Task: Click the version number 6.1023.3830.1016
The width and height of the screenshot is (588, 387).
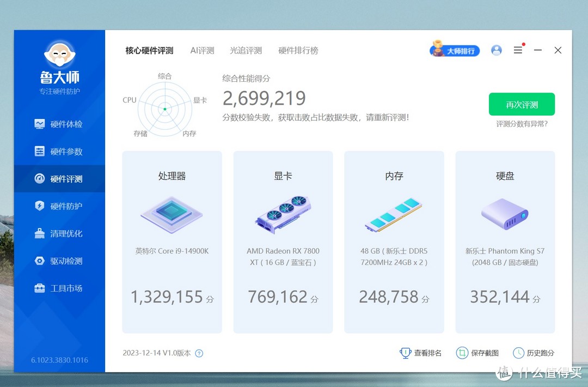Action: point(60,360)
